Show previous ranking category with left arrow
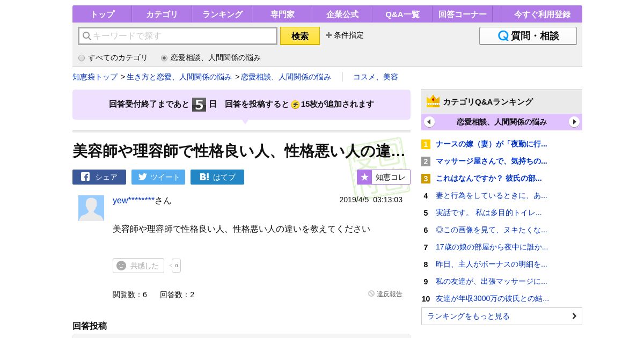The width and height of the screenshot is (644, 338). [x=429, y=122]
